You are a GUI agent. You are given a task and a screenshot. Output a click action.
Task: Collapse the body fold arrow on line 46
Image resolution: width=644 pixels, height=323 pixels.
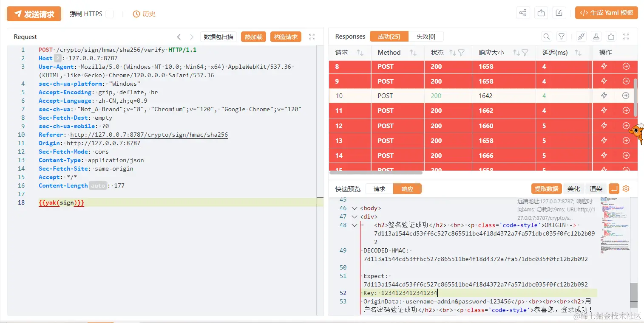coord(355,208)
